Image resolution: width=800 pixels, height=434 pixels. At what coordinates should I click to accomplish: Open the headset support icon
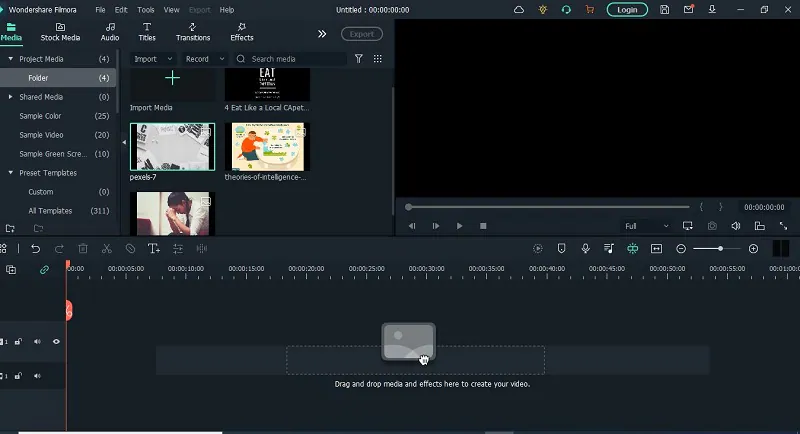point(566,10)
